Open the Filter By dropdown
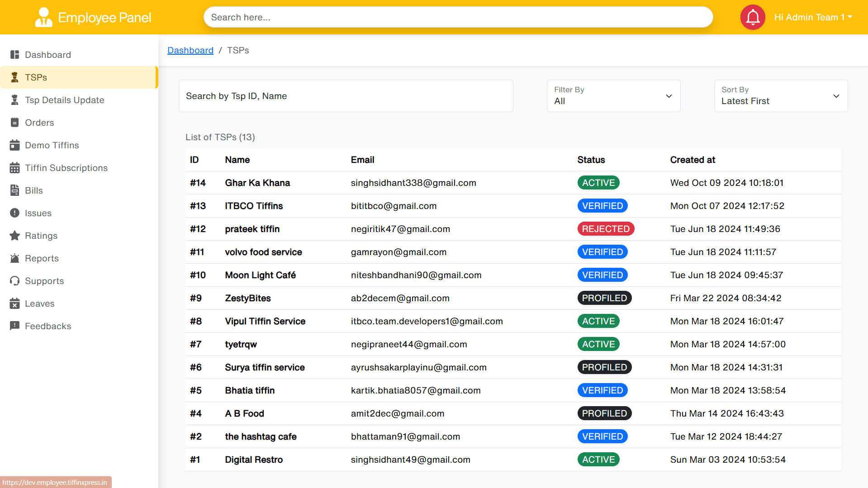Viewport: 868px width, 488px height. tap(613, 96)
